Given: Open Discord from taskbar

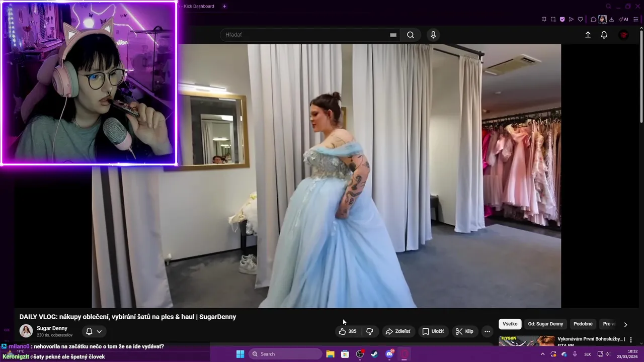Looking at the screenshot, I should click(x=389, y=354).
